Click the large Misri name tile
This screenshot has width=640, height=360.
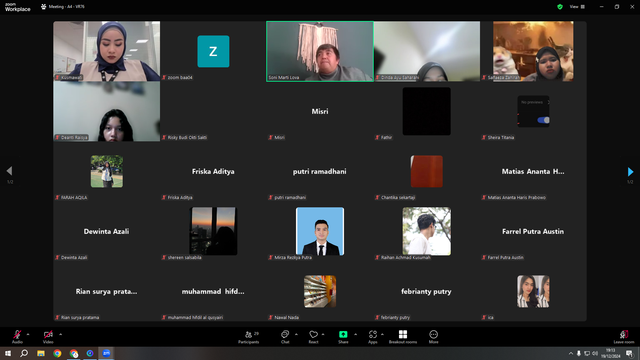coord(320,111)
